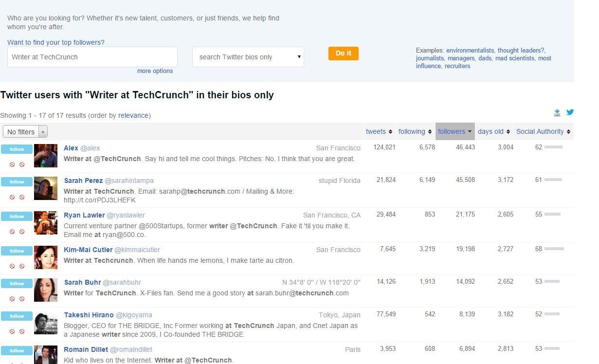Sort results by the tweets column
The height and width of the screenshot is (364, 599).
point(379,131)
